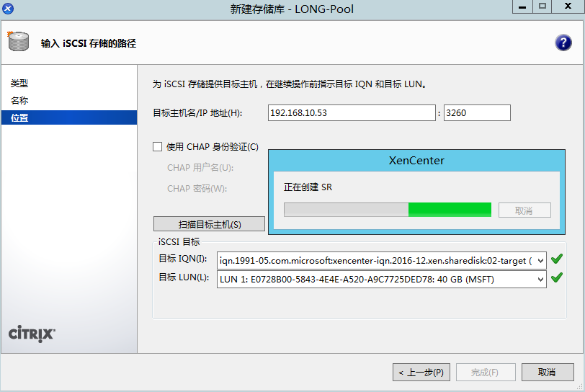Image resolution: width=585 pixels, height=392 pixels.
Task: Click the 扫描目标主机(S) button
Action: click(x=210, y=224)
